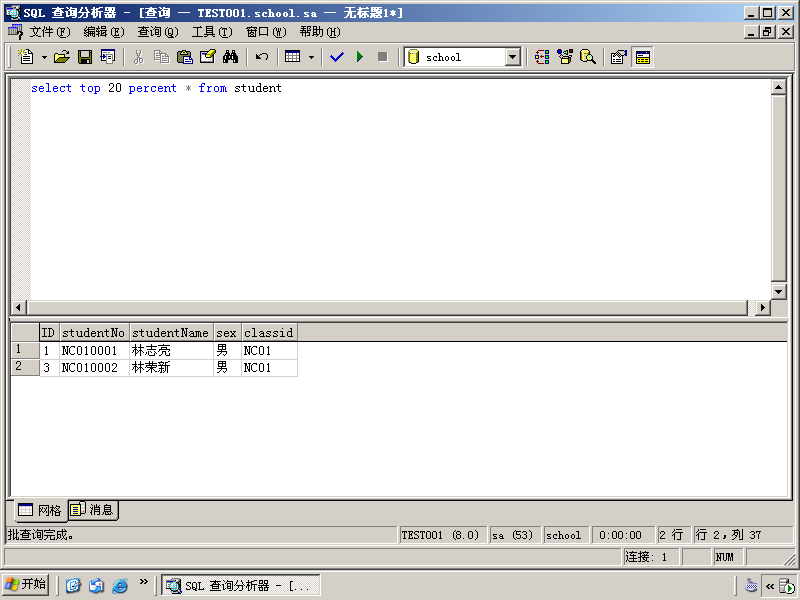Open the 帮助(H) menu

tap(320, 32)
